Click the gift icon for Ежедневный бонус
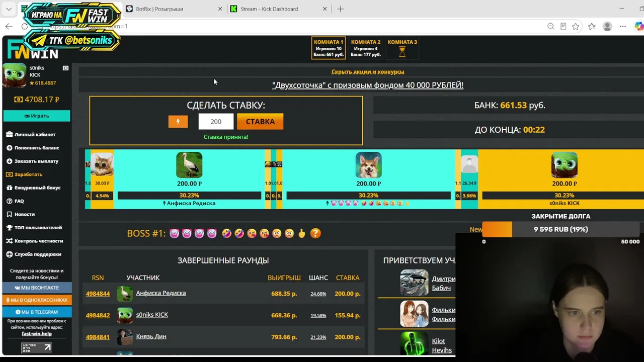The image size is (644, 362). click(x=10, y=188)
